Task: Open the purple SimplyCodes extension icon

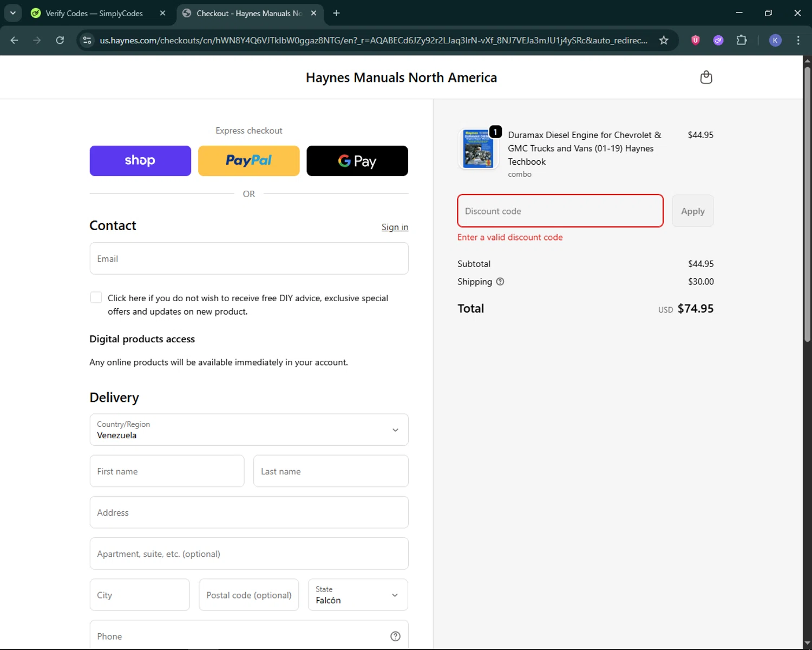Action: point(718,40)
